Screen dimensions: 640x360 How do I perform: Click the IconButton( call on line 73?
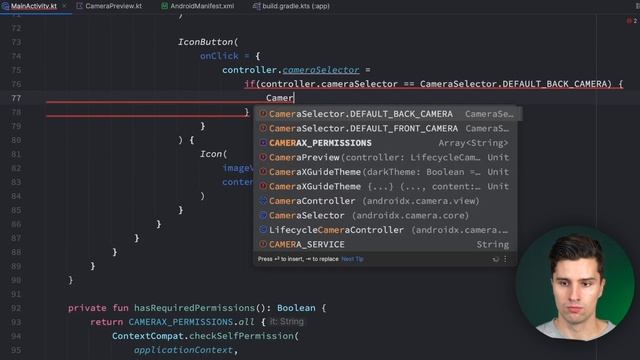pos(208,42)
